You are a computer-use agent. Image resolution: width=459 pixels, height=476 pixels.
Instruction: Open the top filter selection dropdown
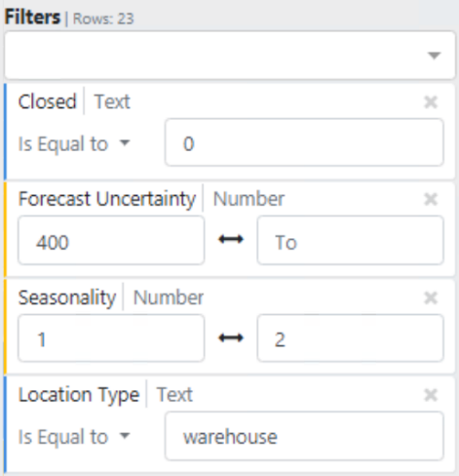pyautogui.click(x=230, y=56)
